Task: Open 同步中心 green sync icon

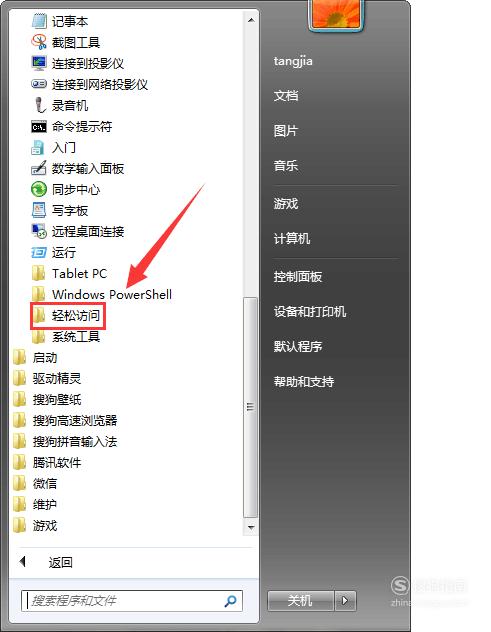Action: pos(39,189)
